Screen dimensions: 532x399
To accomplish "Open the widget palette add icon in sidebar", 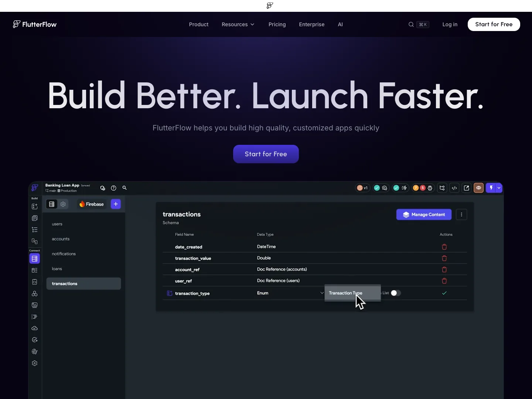I will point(35,207).
